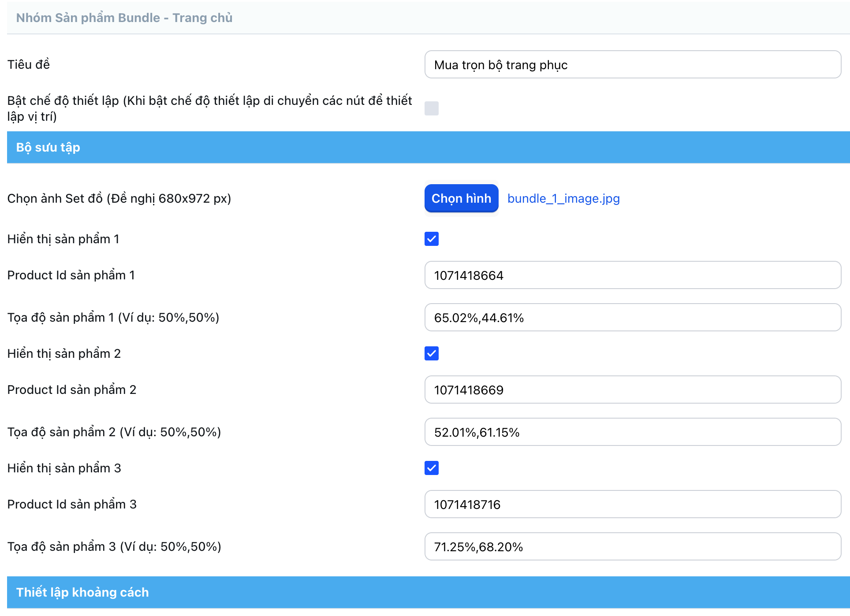Image resolution: width=850 pixels, height=616 pixels.
Task: Enable the setup mode (chế độ thiết lập) checkbox
Action: [x=431, y=108]
